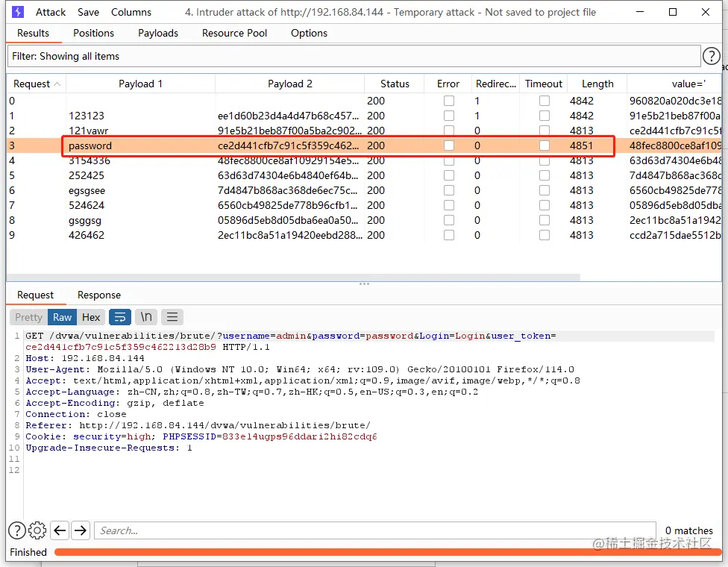Sort by Status column header
This screenshot has width=728, height=567.
[x=395, y=84]
